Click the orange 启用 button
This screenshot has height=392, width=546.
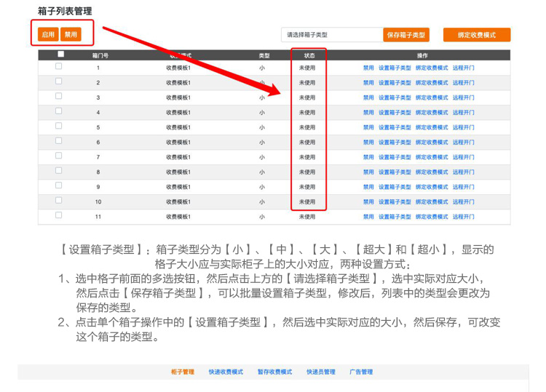[48, 34]
